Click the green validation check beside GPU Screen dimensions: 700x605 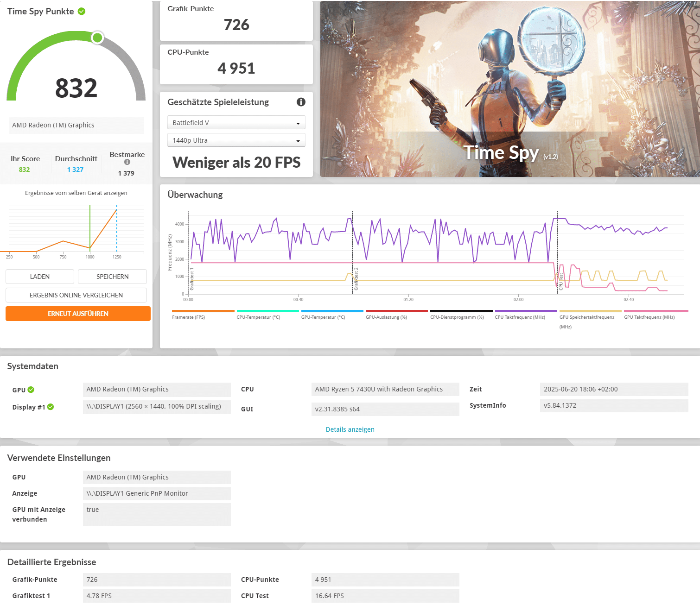[31, 390]
